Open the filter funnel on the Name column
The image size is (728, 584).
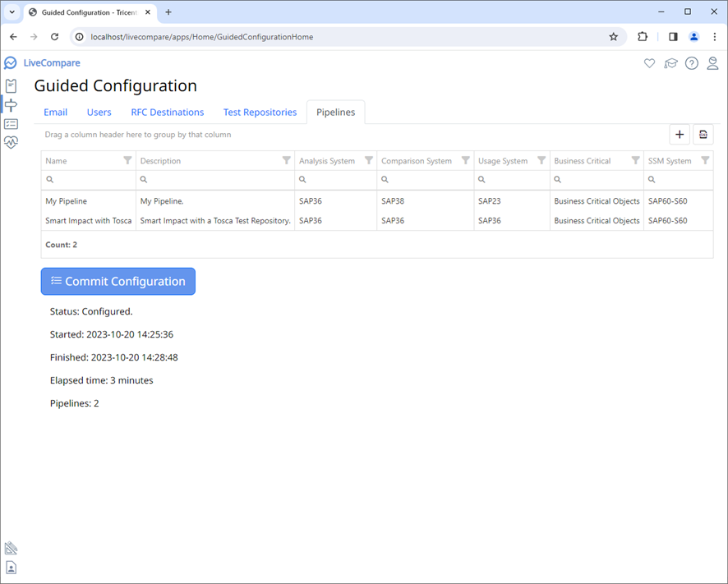pyautogui.click(x=129, y=160)
